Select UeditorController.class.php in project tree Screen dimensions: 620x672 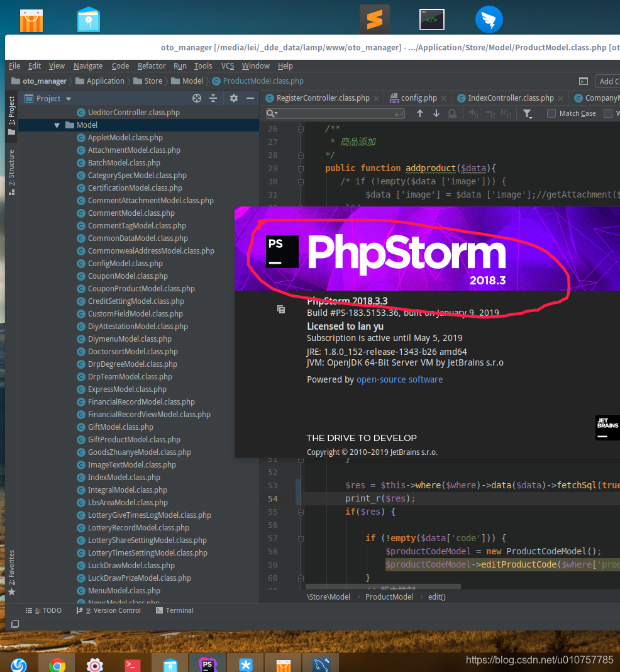(x=133, y=112)
